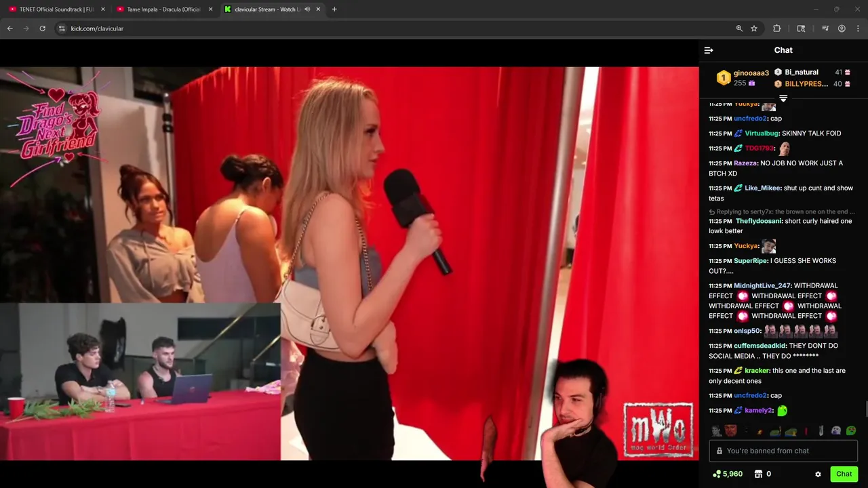The height and width of the screenshot is (488, 868).
Task: Click the gift icon next to 255
Action: click(751, 83)
